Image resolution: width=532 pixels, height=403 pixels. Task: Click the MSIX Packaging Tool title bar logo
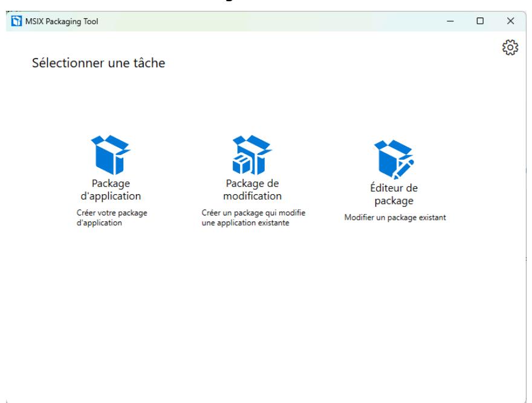tap(16, 21)
